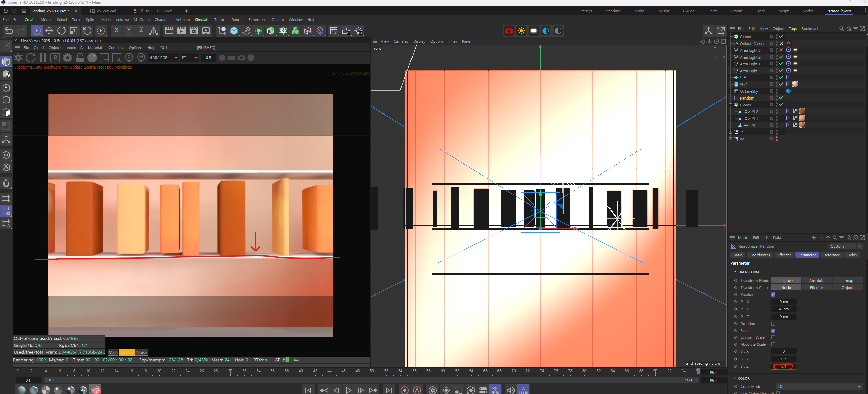Open the MoGraph menu
Viewport: 868px width, 394px height.
[142, 20]
